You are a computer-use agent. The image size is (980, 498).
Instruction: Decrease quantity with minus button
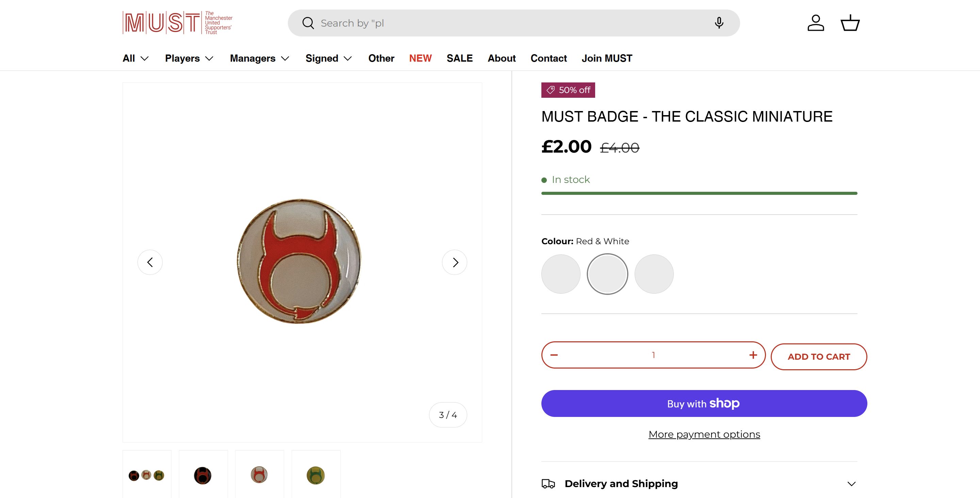[x=554, y=355]
